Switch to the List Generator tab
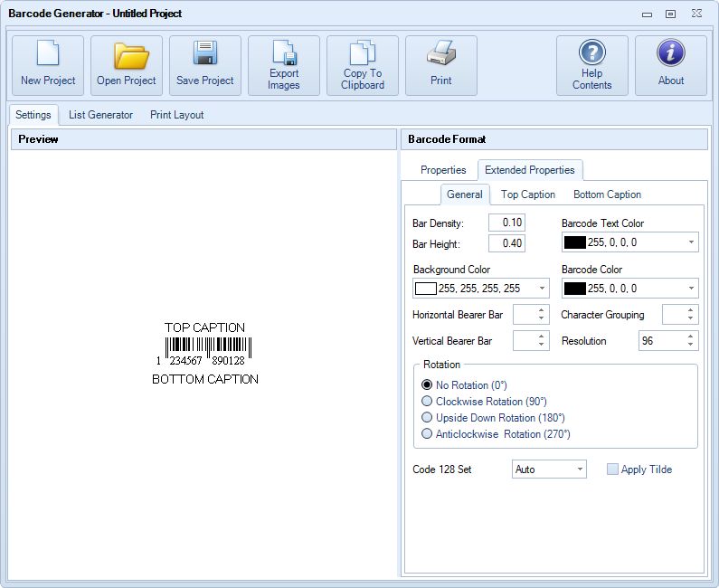The height and width of the screenshot is (588, 719). (100, 115)
